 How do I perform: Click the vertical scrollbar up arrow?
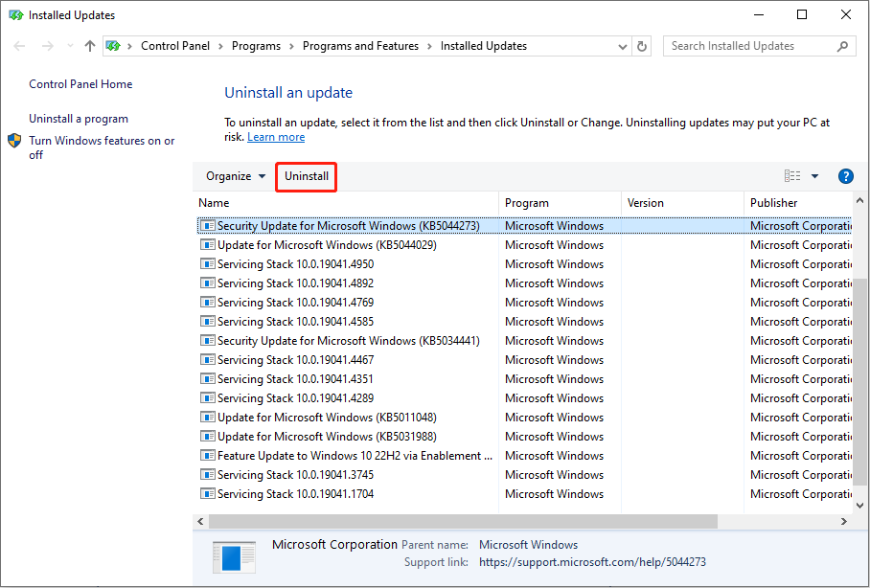point(859,200)
